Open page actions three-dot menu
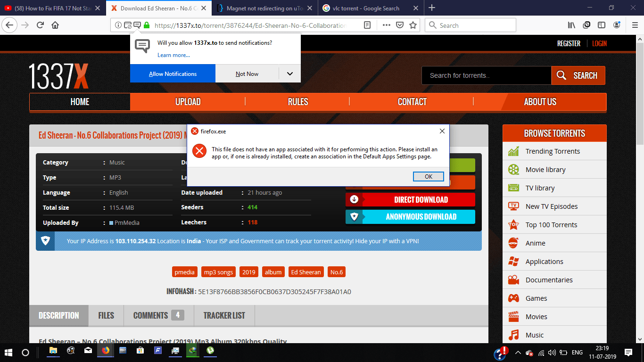 (386, 25)
